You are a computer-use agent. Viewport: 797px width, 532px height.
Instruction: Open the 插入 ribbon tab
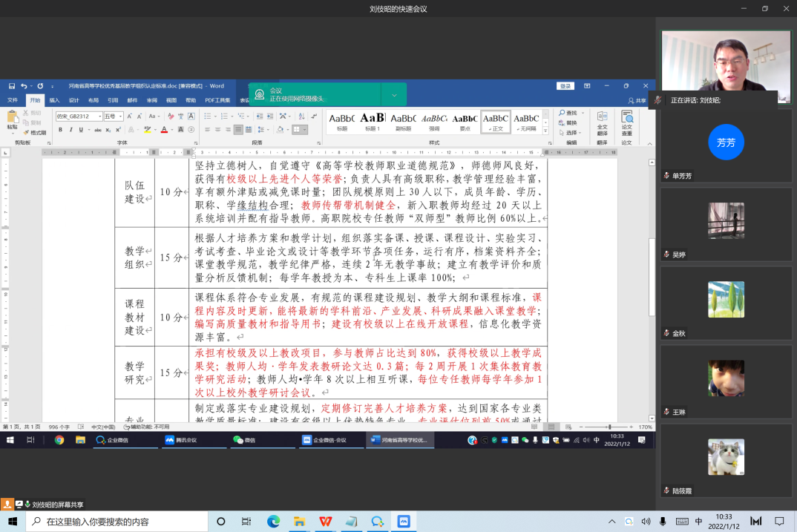click(54, 100)
